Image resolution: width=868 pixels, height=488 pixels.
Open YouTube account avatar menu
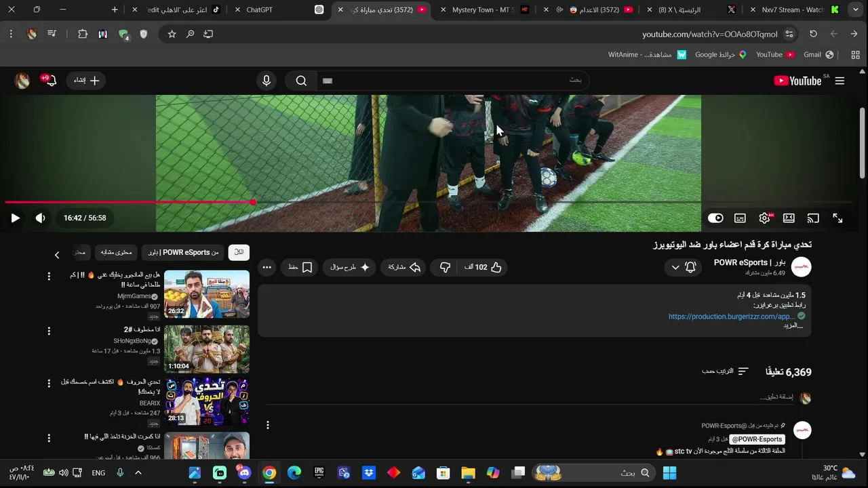coord(22,81)
